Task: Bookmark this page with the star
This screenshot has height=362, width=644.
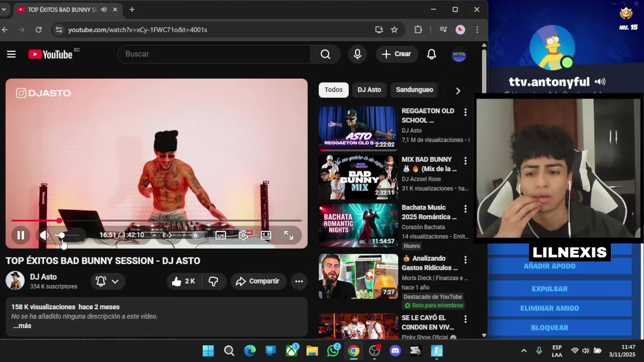Action: point(394,30)
